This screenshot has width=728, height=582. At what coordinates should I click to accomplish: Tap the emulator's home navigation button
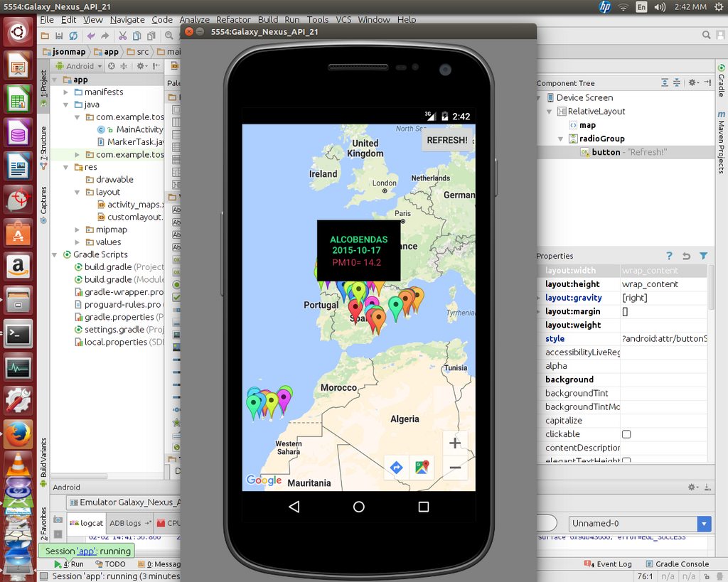point(358,507)
